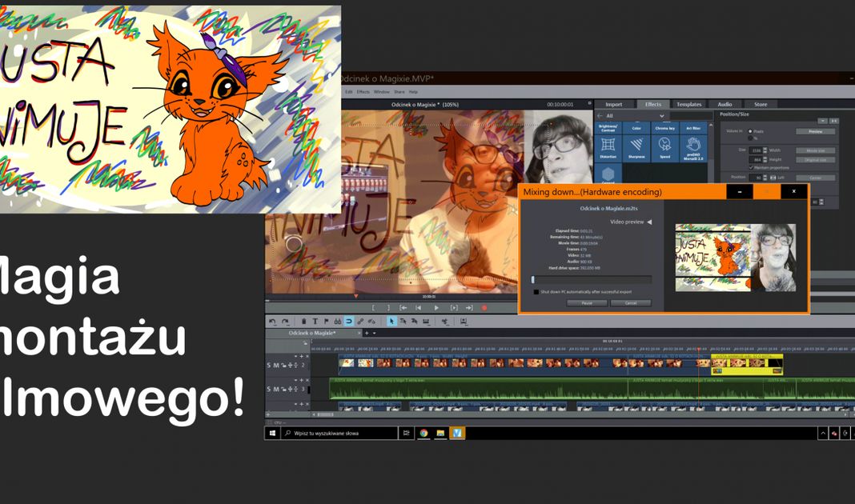Select the Sharpness effect tile

pyautogui.click(x=636, y=148)
